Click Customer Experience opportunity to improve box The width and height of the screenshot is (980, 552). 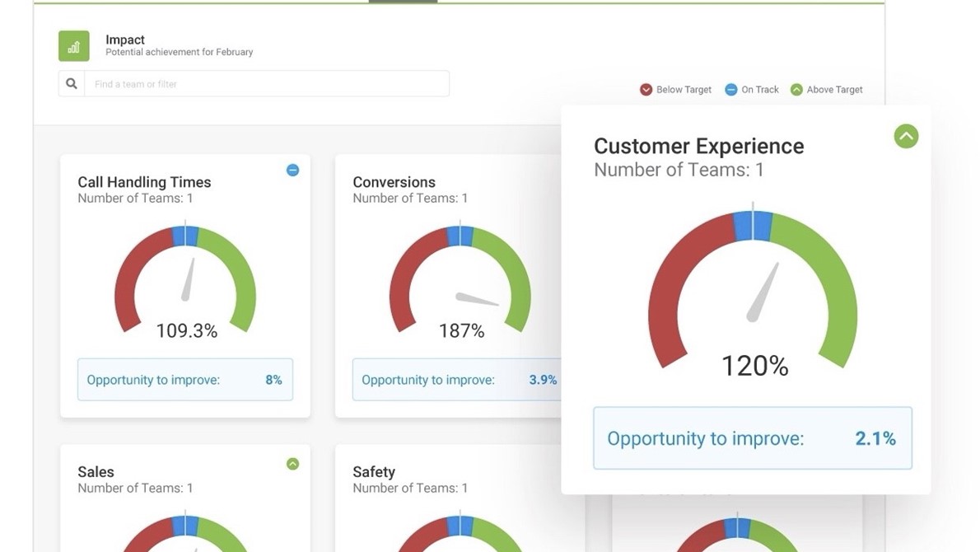click(752, 438)
